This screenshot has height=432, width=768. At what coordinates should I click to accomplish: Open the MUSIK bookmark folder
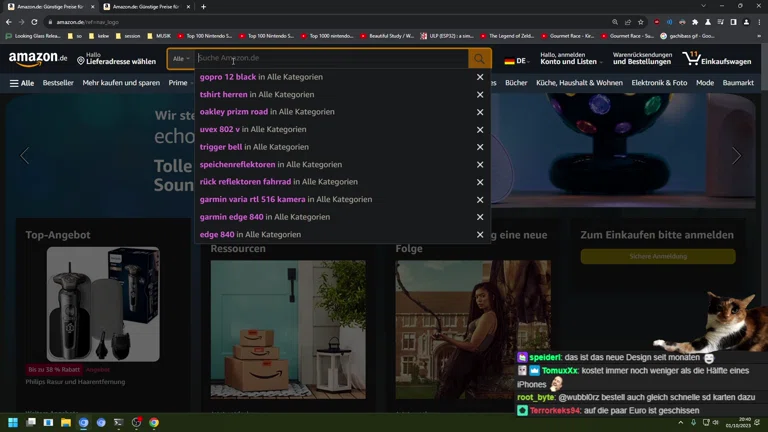tap(159, 36)
